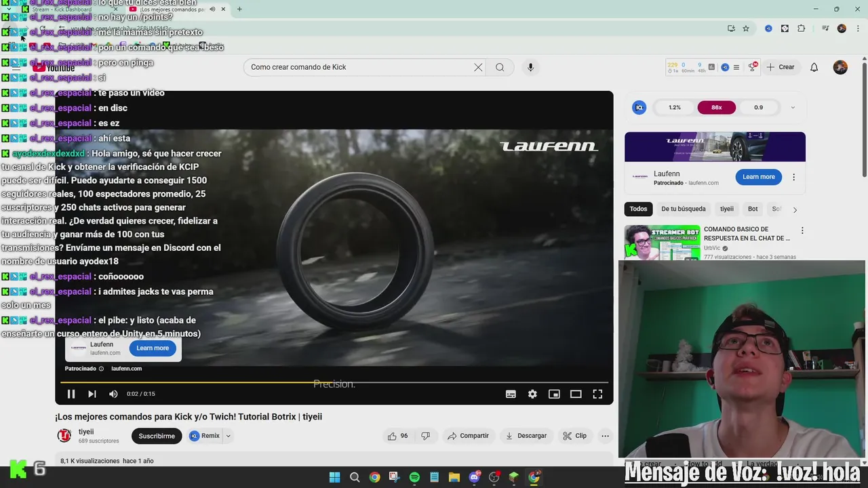Click Learn more in video ad overlay
This screenshot has width=868, height=488.
click(153, 348)
